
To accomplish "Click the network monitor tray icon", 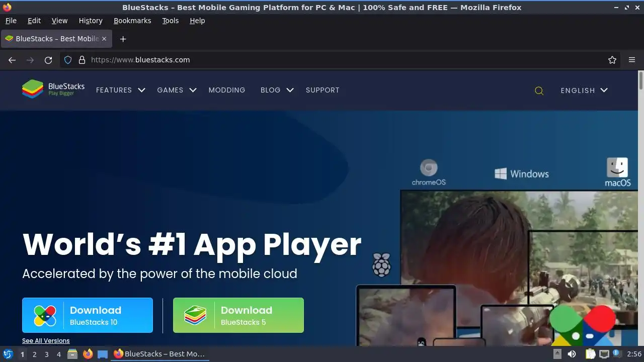I will click(x=604, y=354).
